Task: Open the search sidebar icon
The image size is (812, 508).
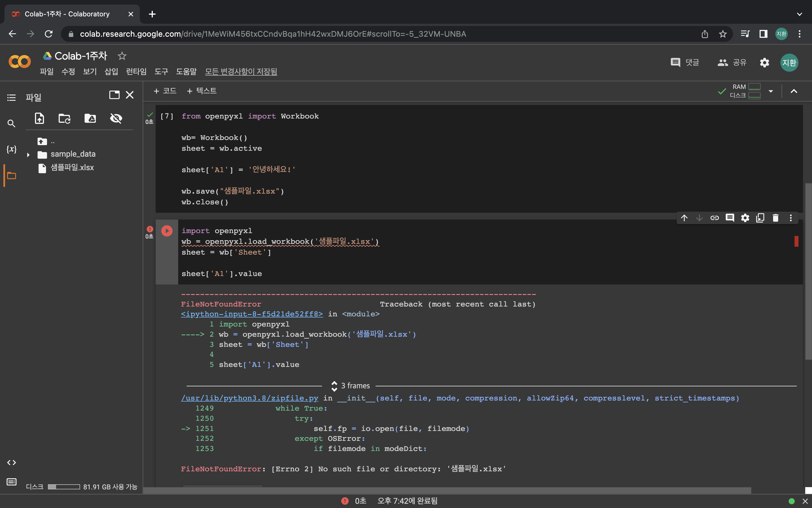Action: point(11,124)
